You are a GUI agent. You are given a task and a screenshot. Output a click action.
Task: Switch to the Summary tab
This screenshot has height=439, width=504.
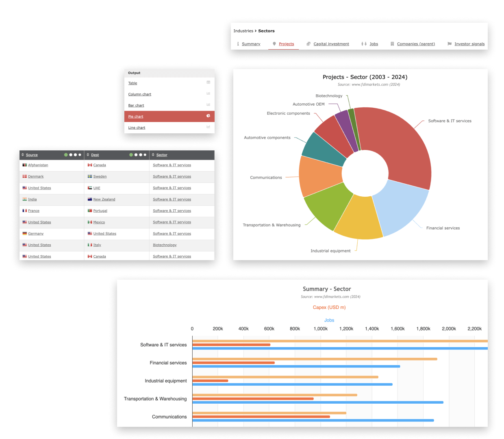[251, 43]
